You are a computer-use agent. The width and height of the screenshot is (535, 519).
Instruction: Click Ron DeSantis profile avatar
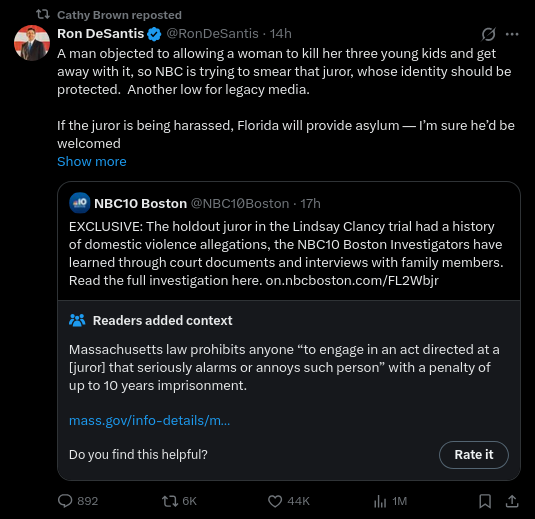32,43
